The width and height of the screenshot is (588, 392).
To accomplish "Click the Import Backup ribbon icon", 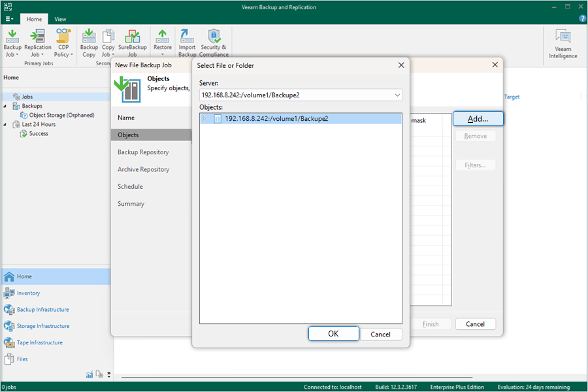I will click(187, 43).
